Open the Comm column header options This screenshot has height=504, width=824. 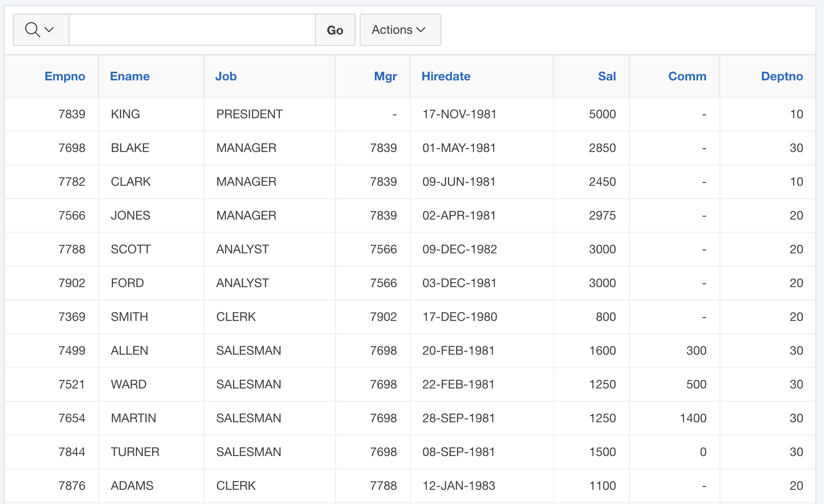click(x=687, y=76)
